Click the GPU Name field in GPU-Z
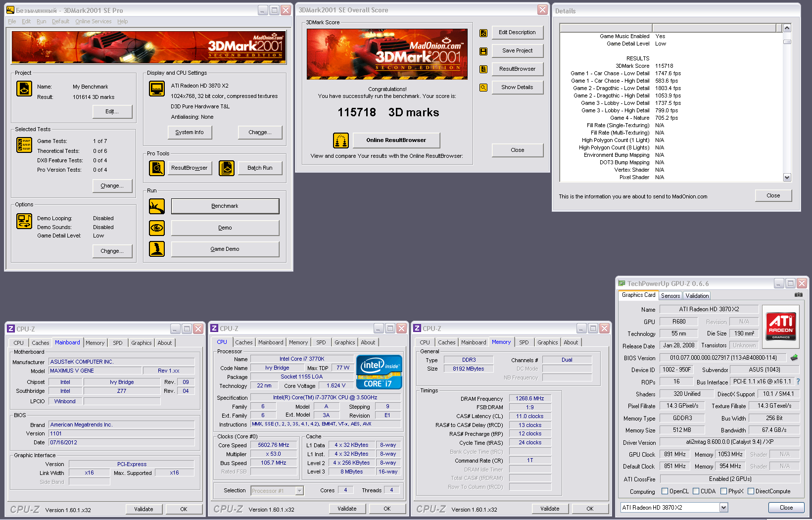The width and height of the screenshot is (812, 520). pyautogui.click(x=709, y=309)
